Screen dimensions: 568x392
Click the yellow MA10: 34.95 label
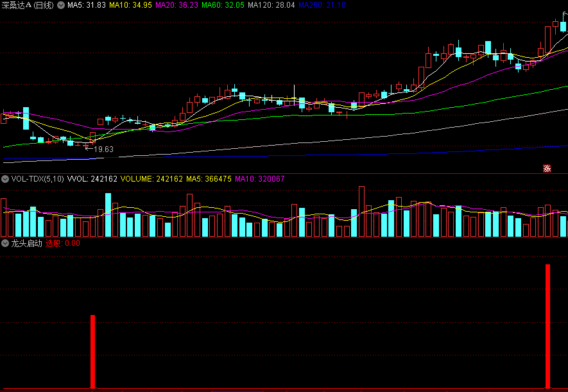130,5
